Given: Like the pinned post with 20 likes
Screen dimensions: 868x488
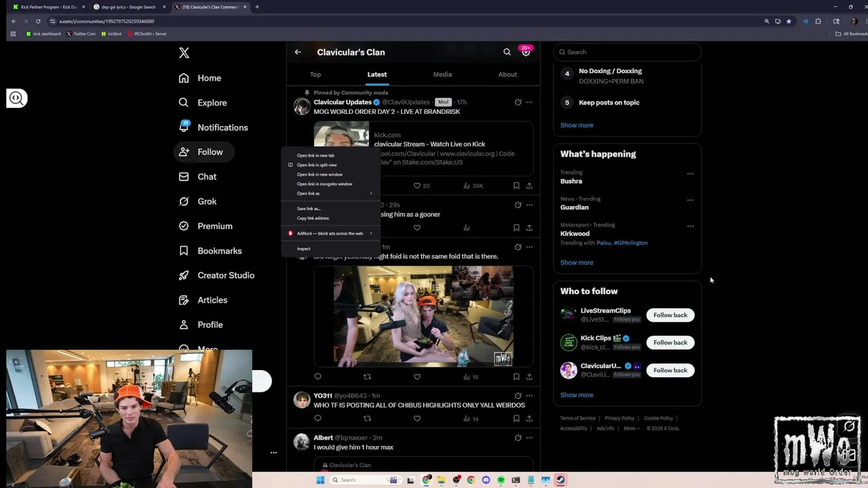Looking at the screenshot, I should pos(421,186).
